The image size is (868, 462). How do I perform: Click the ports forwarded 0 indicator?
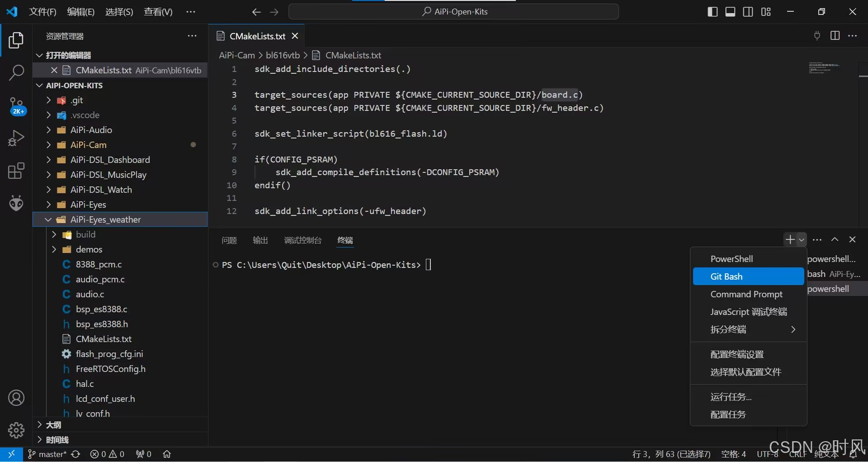143,454
